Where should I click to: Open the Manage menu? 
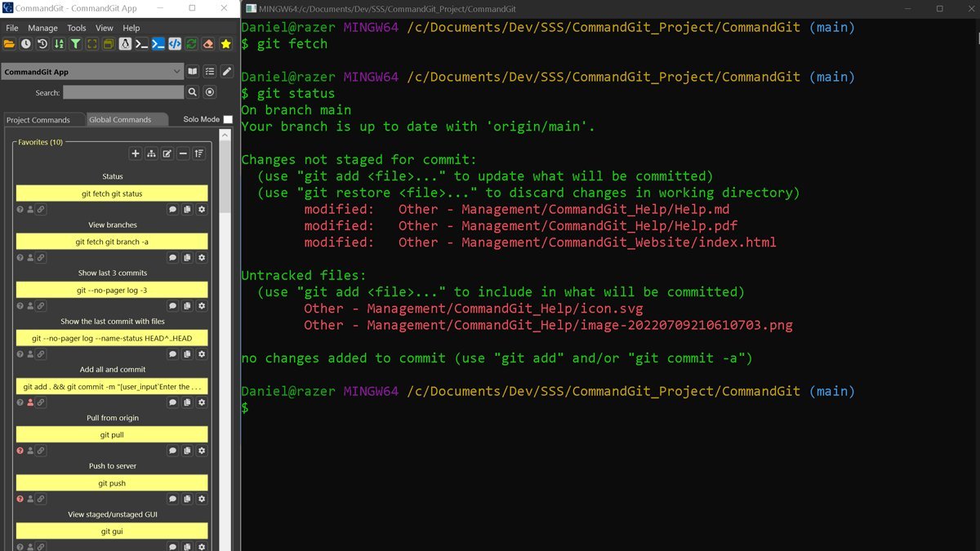42,27
